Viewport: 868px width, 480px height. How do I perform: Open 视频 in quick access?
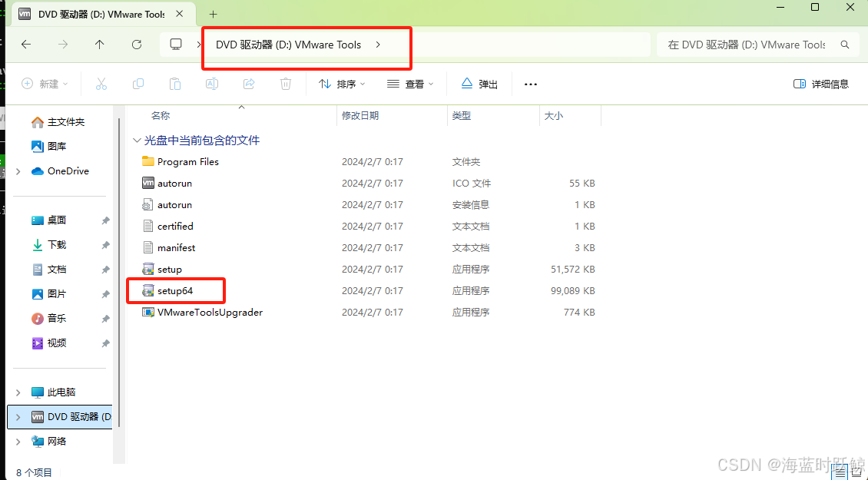(48, 343)
